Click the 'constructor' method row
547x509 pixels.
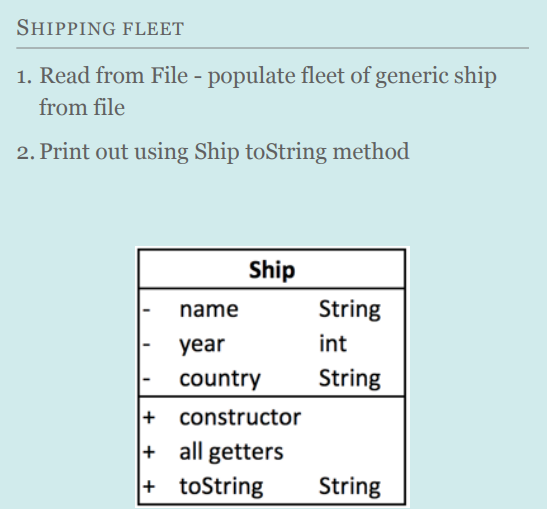coord(272,417)
